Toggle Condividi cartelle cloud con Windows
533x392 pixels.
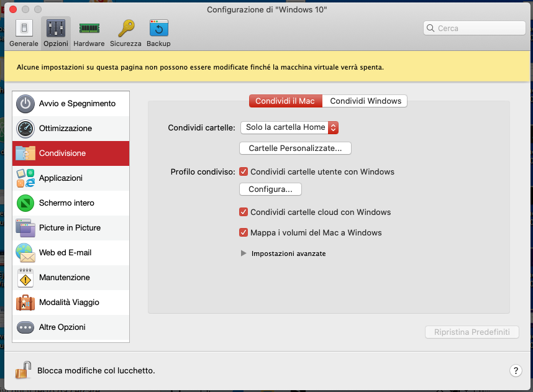(244, 212)
